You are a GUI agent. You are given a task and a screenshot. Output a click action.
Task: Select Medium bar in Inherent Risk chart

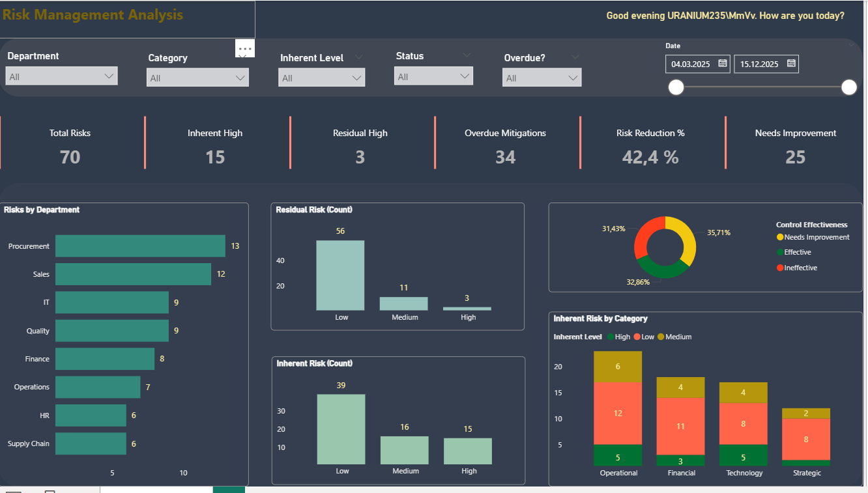point(405,450)
